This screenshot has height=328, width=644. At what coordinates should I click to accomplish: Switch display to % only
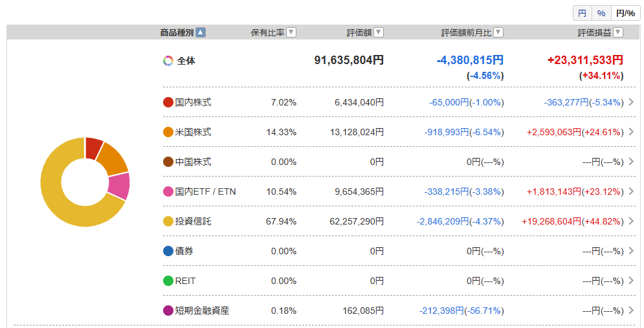(x=601, y=13)
